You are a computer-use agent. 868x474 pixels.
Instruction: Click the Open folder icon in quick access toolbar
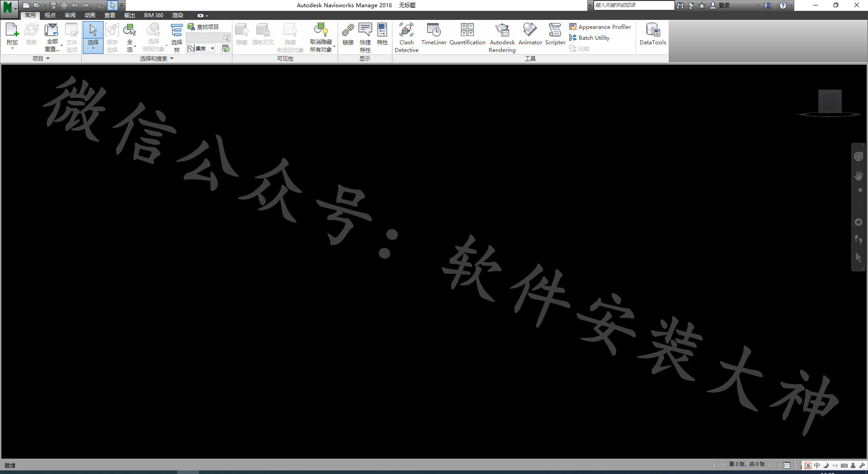coord(37,5)
